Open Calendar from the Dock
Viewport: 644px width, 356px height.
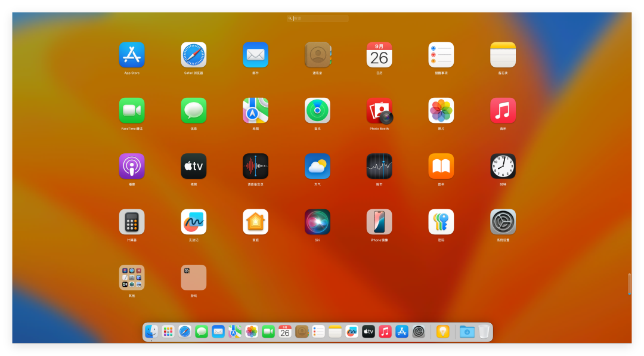(285, 332)
